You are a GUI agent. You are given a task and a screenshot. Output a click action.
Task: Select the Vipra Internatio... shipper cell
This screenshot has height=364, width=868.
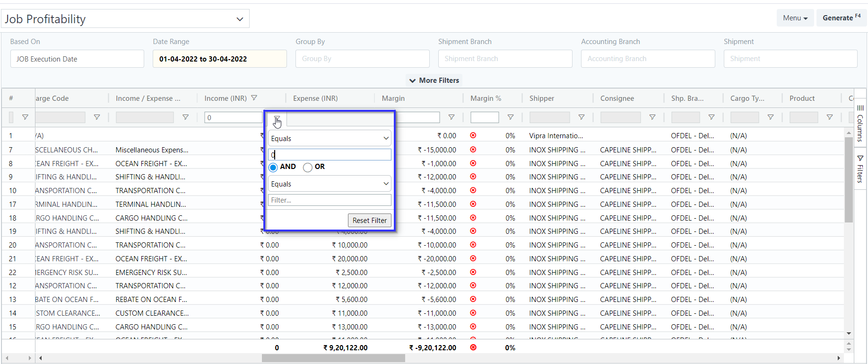[556, 136]
